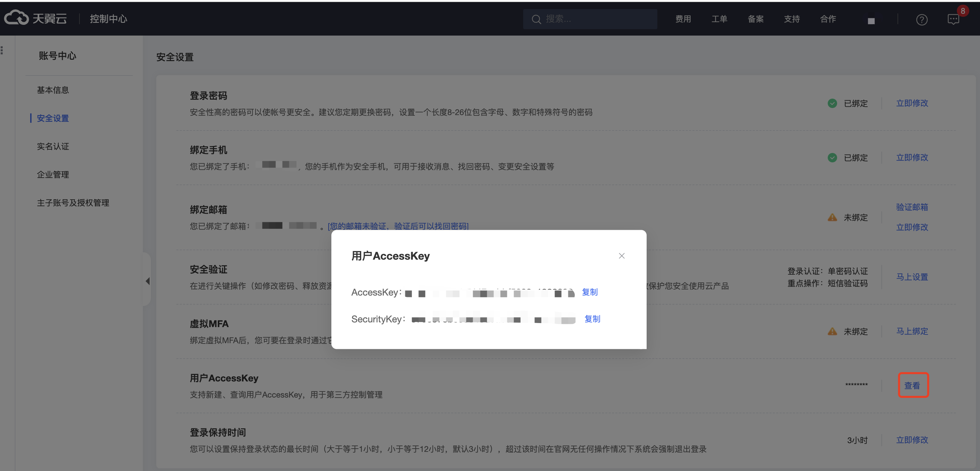Screen dimensions: 980x471
Task: Close the 用户AccessKey dialog
Action: point(621,256)
